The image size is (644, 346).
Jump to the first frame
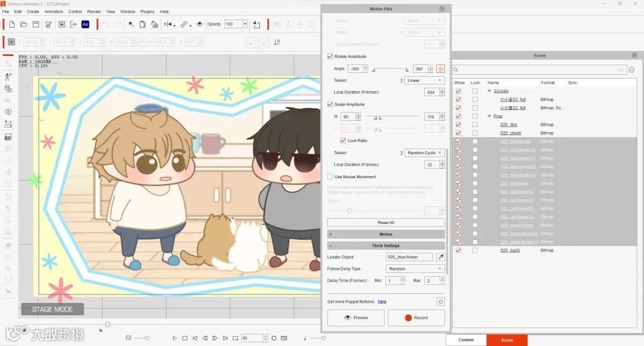(x=195, y=338)
